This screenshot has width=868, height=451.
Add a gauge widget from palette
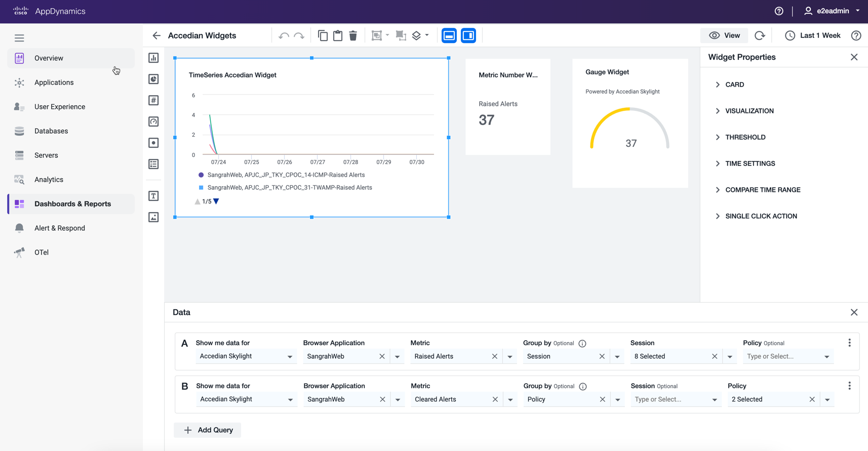click(x=153, y=121)
